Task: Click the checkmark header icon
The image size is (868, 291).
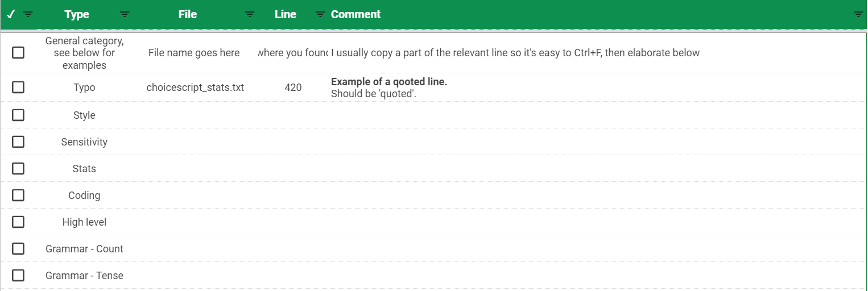Action: (11, 14)
